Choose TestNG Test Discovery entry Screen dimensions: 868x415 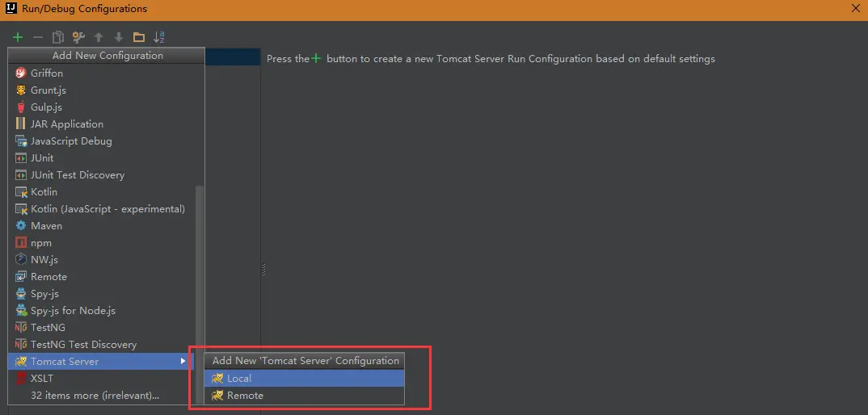(101, 345)
